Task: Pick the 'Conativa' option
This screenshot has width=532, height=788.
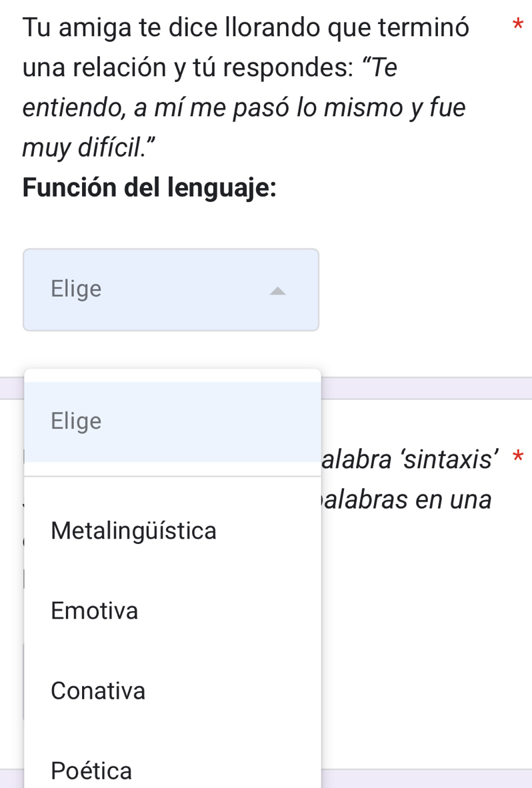Action: [x=98, y=691]
